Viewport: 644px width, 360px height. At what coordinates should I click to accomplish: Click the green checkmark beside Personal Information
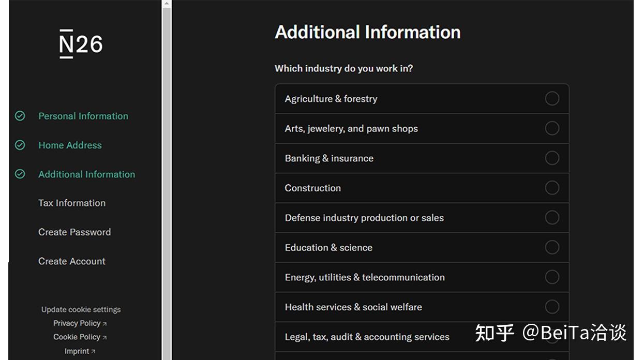(x=19, y=116)
